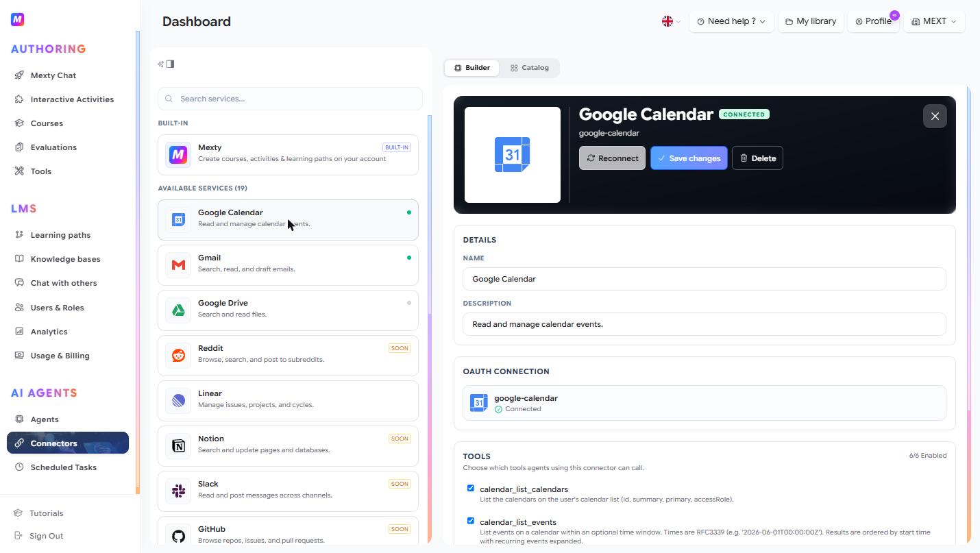Click the CONNECTED status badge
The width and height of the screenshot is (980, 553).
(x=744, y=114)
